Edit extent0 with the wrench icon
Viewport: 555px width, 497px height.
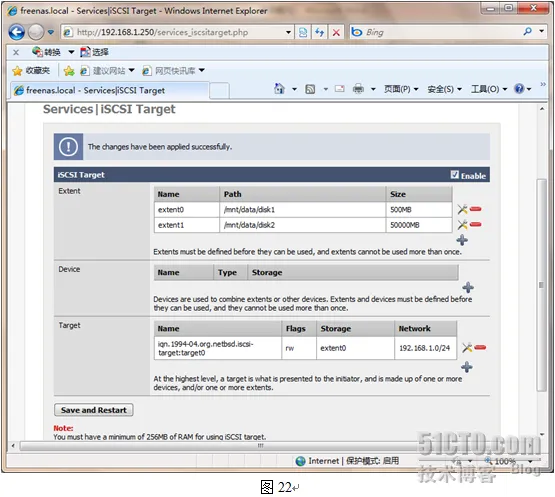[x=462, y=210]
